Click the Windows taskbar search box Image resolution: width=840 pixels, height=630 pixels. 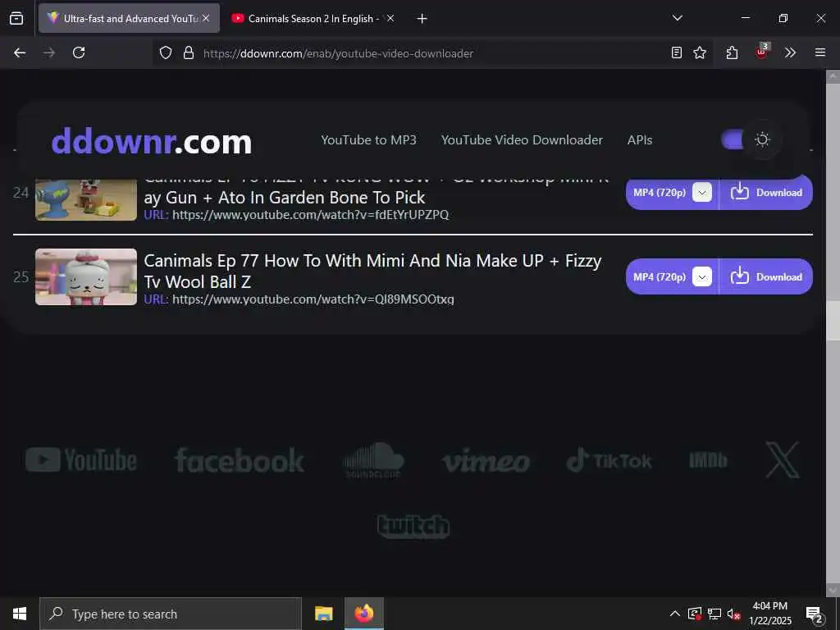tap(171, 614)
